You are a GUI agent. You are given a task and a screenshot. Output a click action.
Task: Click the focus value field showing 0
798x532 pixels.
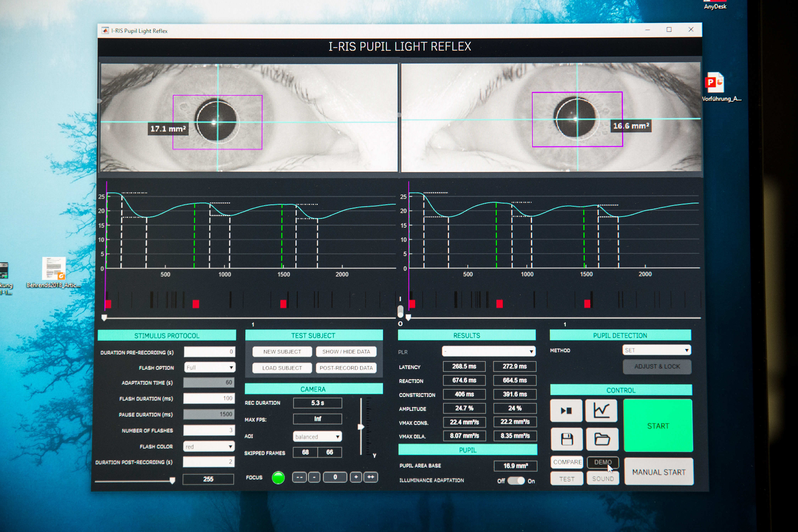click(x=335, y=477)
